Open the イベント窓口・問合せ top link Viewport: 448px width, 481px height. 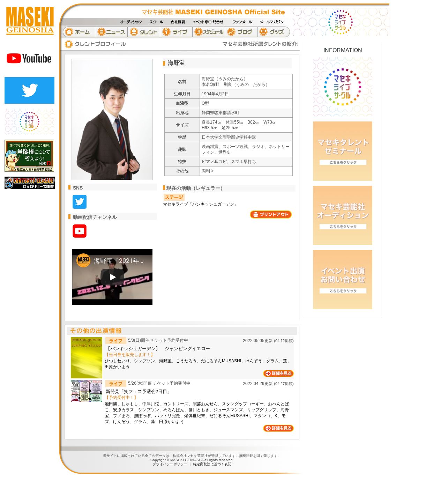pyautogui.click(x=208, y=22)
